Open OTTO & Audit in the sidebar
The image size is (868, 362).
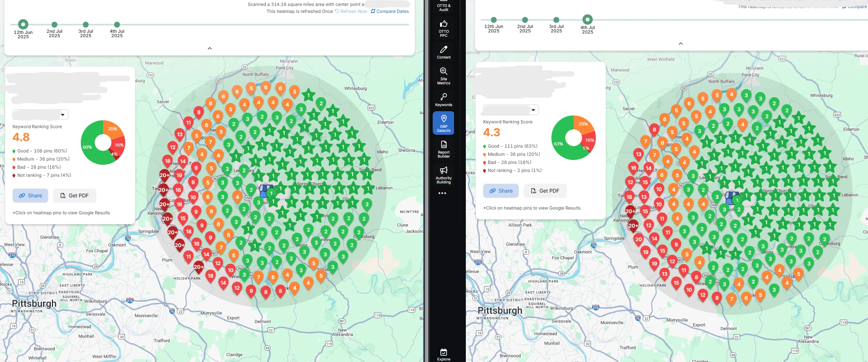[x=444, y=6]
